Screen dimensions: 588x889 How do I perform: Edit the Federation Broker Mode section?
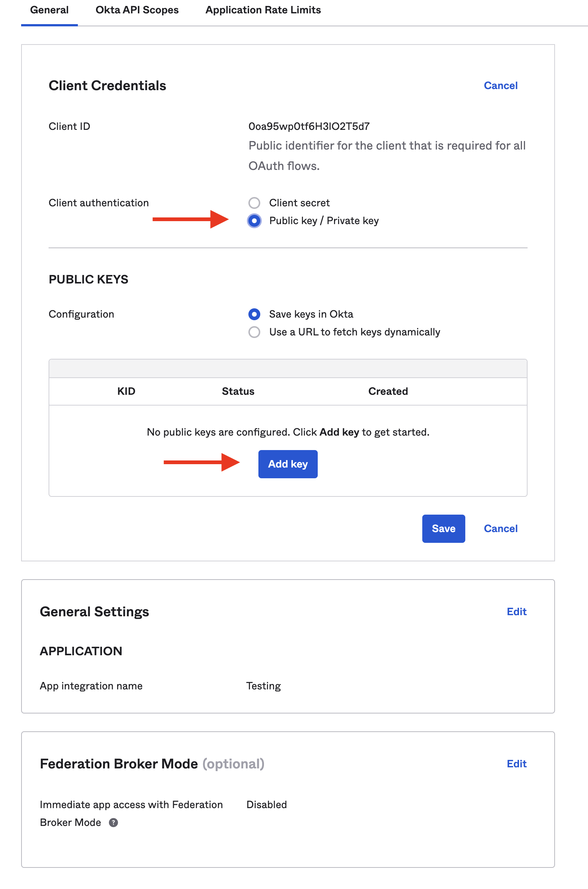pyautogui.click(x=516, y=764)
